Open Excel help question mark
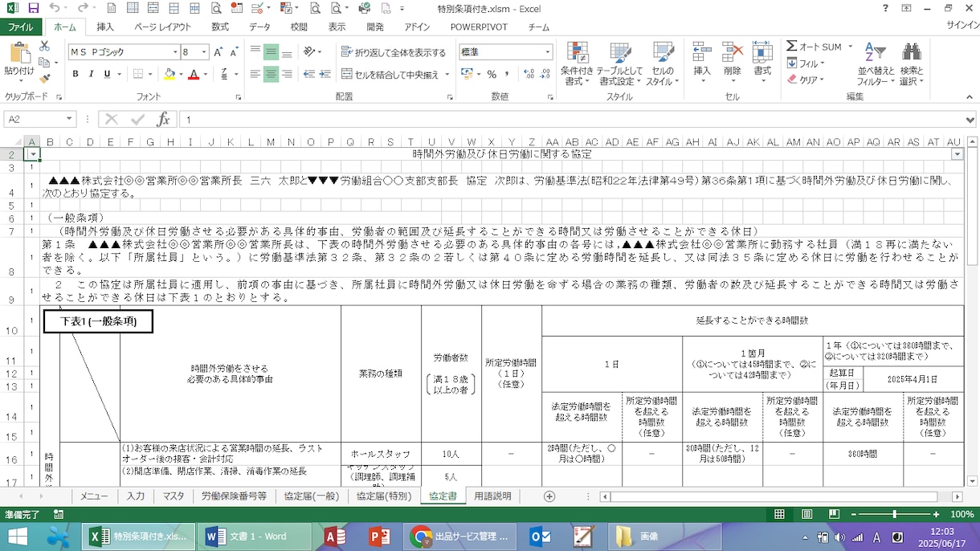 885,8
